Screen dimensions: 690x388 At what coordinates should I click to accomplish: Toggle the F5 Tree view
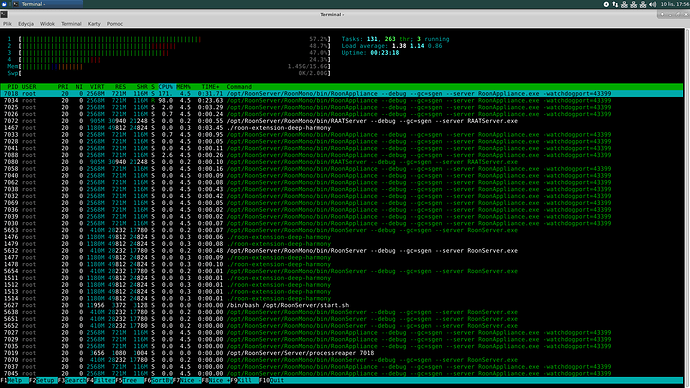tap(126, 381)
